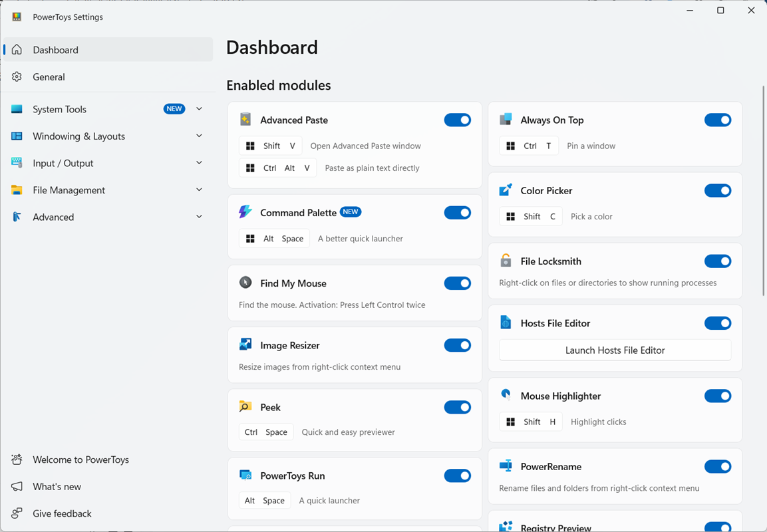Open the Dashboard page
This screenshot has width=767, height=532.
point(108,50)
